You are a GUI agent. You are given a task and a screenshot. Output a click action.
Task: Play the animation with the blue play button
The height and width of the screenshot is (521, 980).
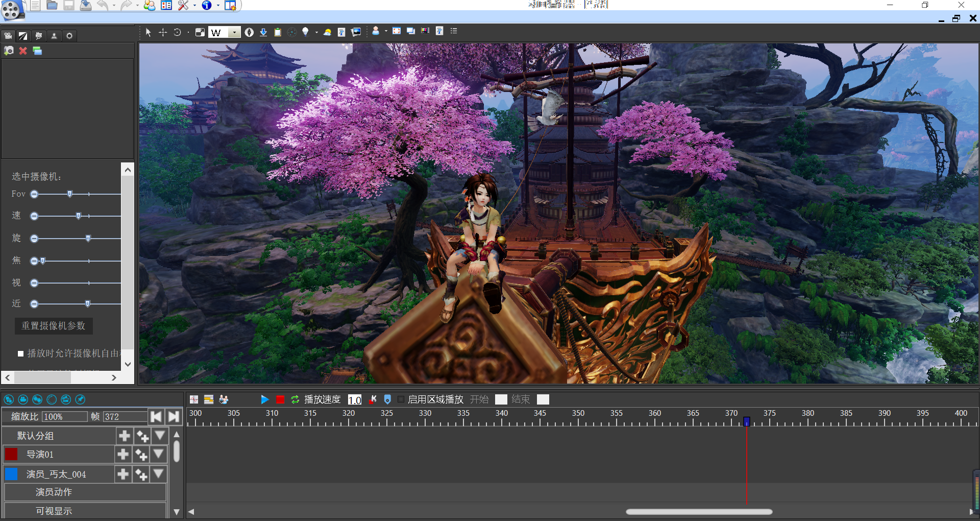click(264, 399)
